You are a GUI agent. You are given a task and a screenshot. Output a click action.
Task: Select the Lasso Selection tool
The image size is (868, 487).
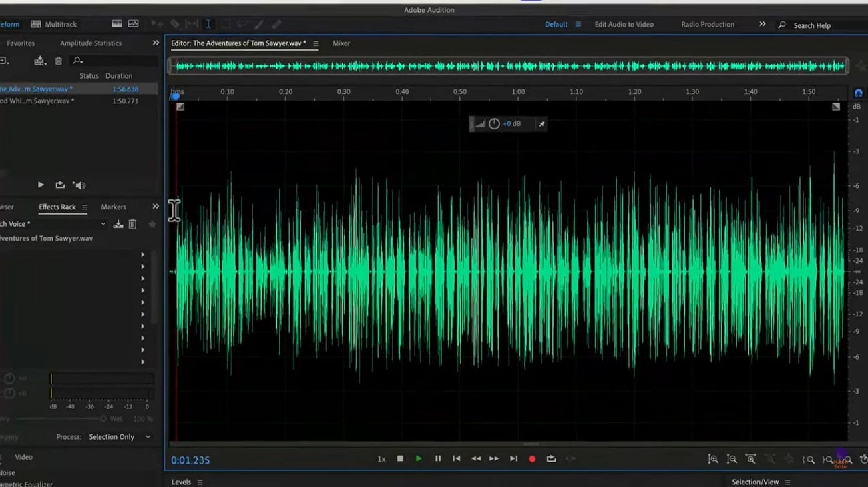point(242,24)
